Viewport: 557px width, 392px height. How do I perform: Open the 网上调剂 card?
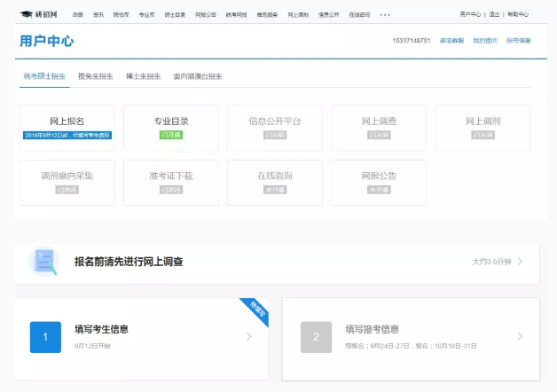point(483,128)
